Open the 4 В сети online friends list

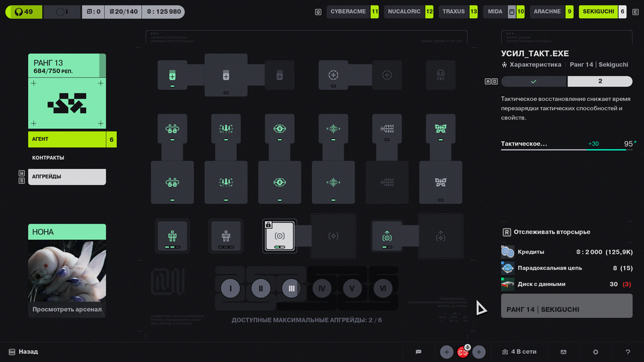pyautogui.click(x=519, y=352)
